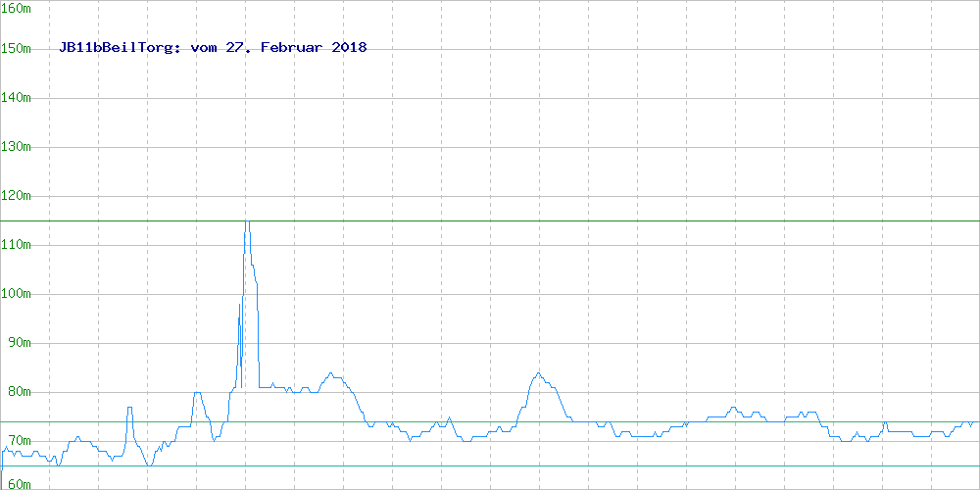This screenshot has height=490, width=980.
Task: Click the 100m axis label
Action: point(17,294)
